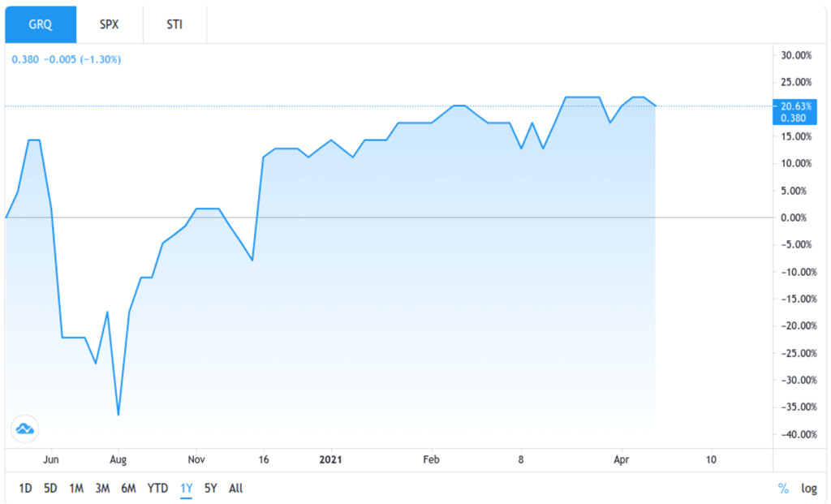Toggle percent scale mode

783,489
